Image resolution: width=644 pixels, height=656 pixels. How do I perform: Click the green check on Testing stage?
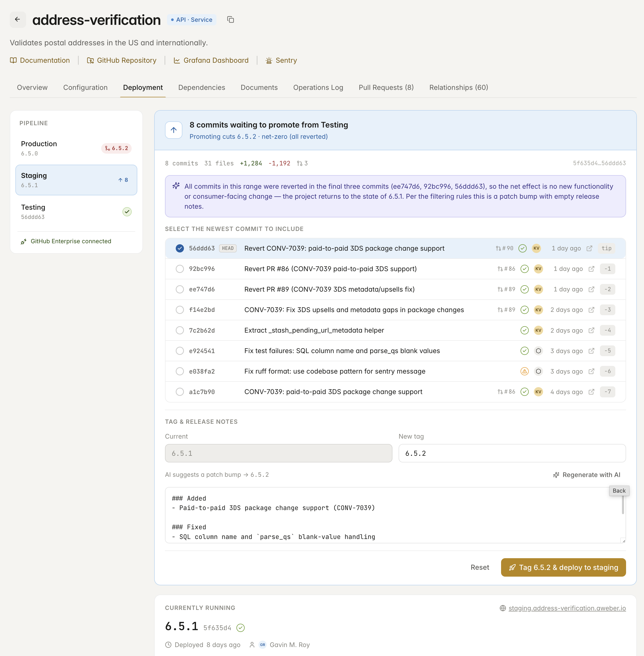pyautogui.click(x=127, y=212)
